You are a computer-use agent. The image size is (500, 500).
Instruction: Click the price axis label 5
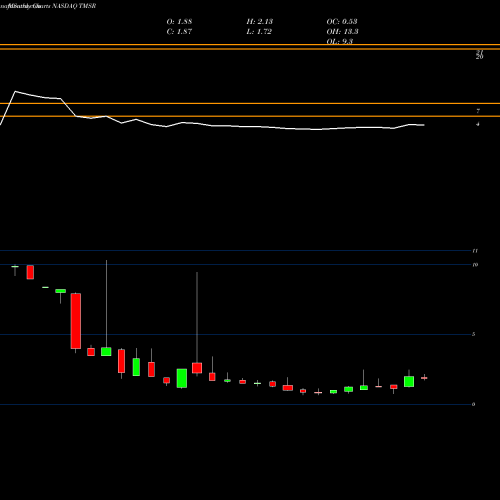474,334
